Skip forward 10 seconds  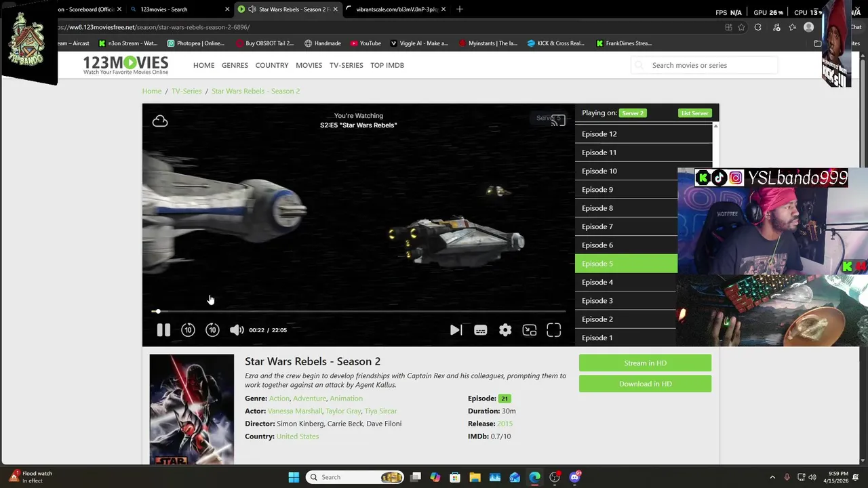(x=212, y=330)
